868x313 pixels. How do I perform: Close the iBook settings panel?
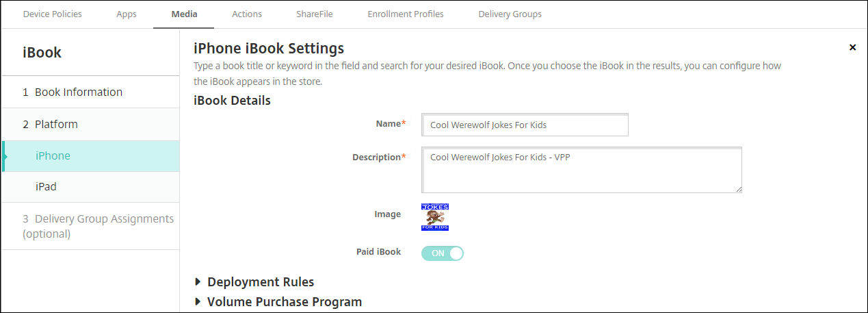852,47
